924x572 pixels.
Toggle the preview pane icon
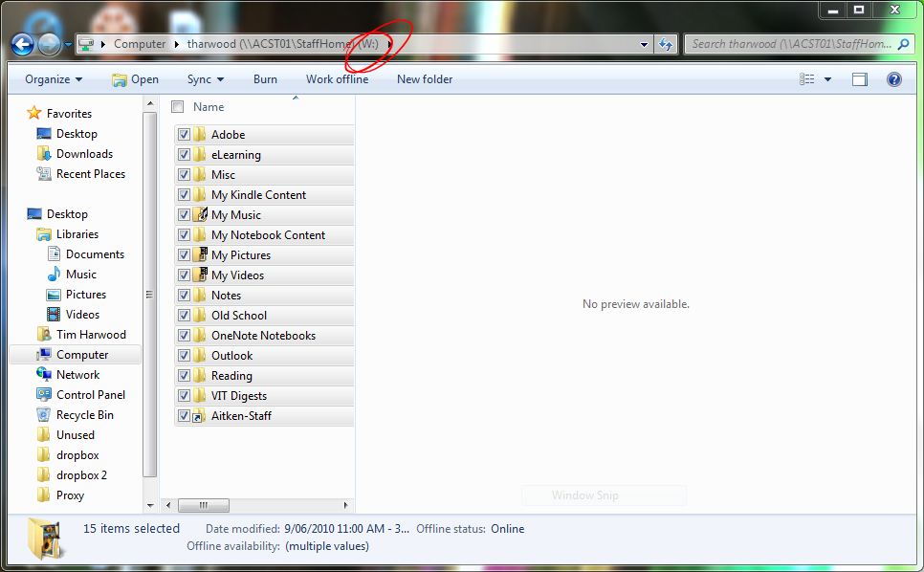[x=860, y=79]
